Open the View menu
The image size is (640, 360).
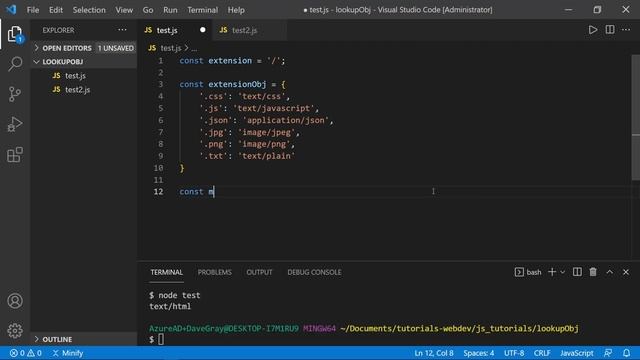click(124, 10)
